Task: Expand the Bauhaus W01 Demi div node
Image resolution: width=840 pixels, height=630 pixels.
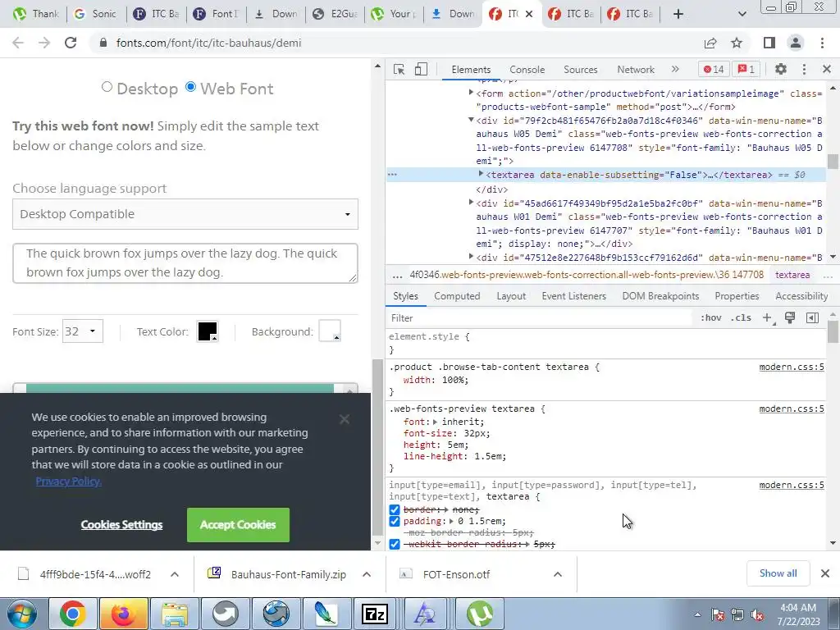Action: click(x=471, y=203)
